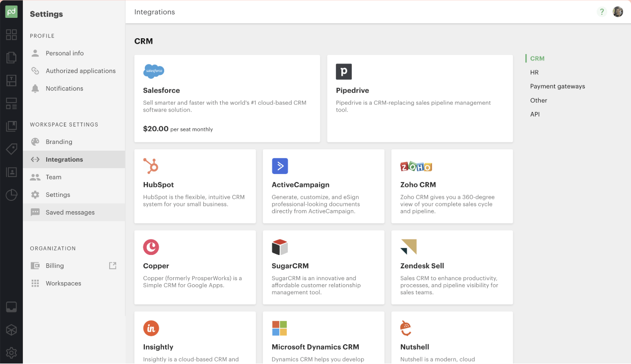The width and height of the screenshot is (631, 364).
Task: Jump to CRM section anchor
Action: coord(537,59)
